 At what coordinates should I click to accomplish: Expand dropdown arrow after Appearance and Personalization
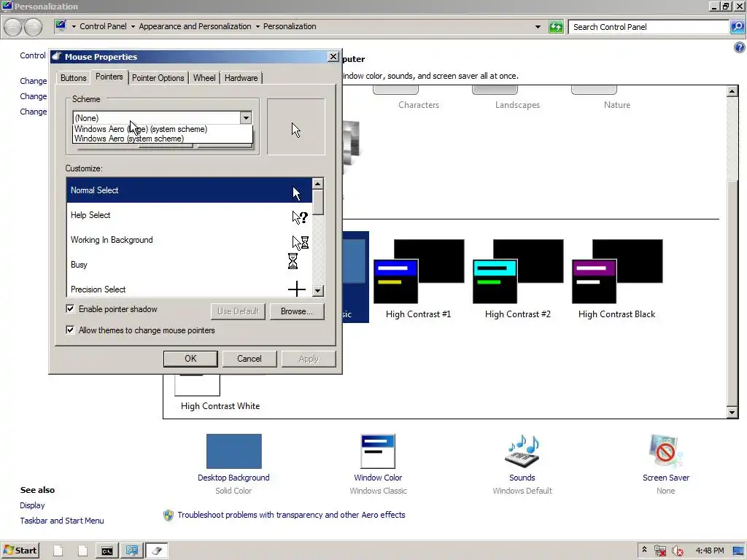[x=258, y=27]
